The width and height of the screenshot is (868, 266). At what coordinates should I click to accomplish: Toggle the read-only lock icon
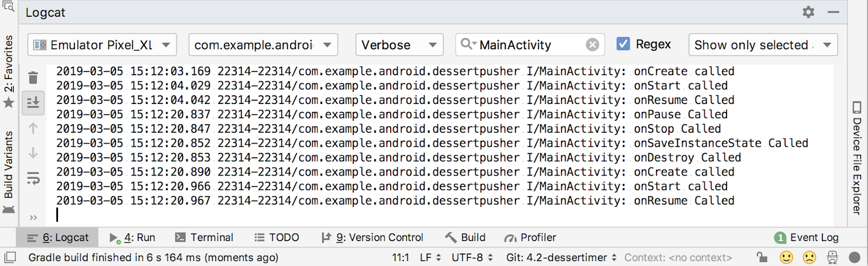pyautogui.click(x=762, y=257)
